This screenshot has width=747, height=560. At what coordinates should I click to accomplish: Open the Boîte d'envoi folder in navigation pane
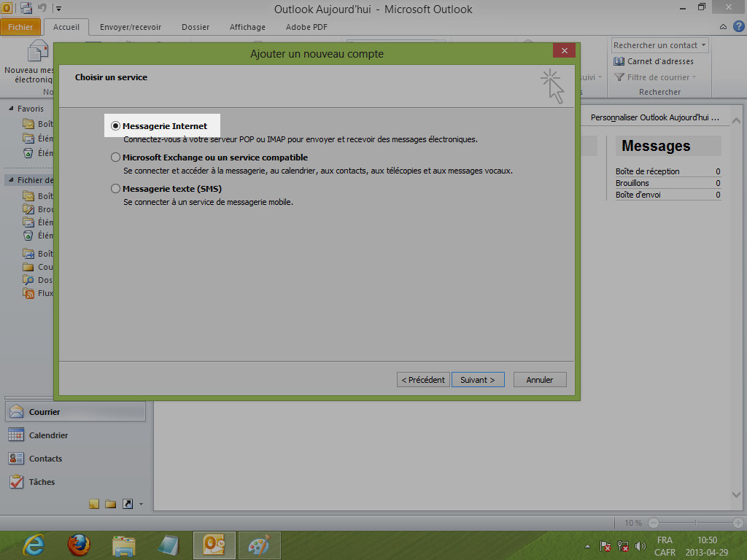point(37,254)
